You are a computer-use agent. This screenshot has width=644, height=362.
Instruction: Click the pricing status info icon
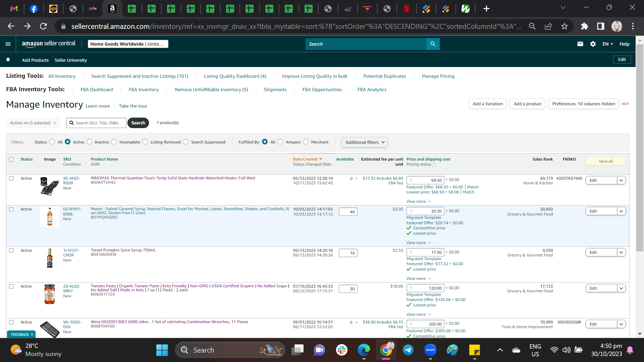click(434, 165)
